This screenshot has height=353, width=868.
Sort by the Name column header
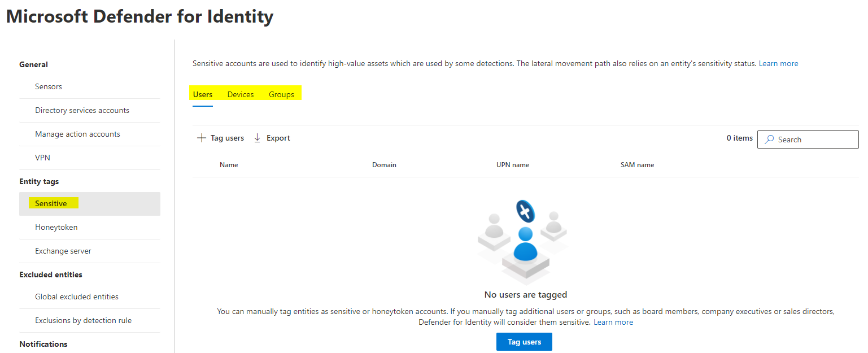[x=229, y=165]
